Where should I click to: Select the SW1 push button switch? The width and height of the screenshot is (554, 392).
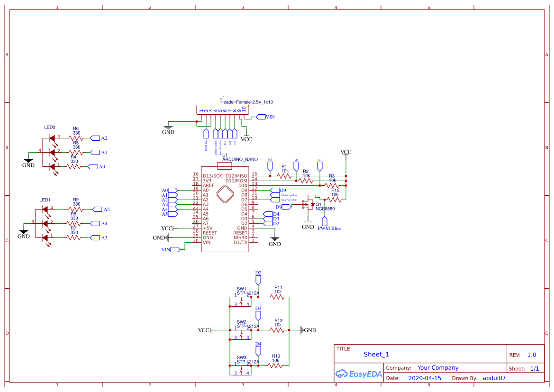point(241,301)
